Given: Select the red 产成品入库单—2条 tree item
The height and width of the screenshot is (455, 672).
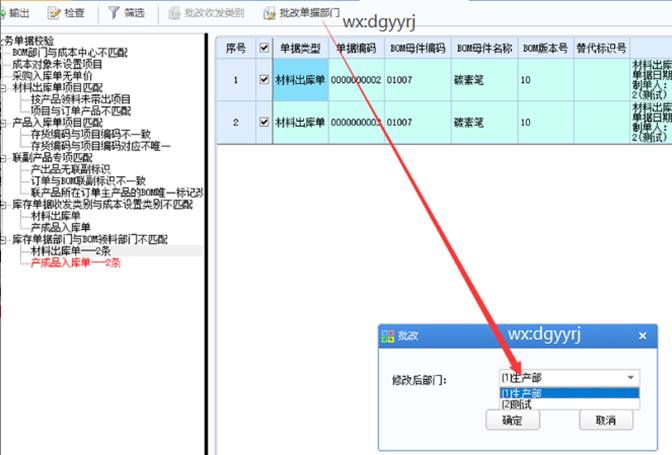Looking at the screenshot, I should [75, 263].
